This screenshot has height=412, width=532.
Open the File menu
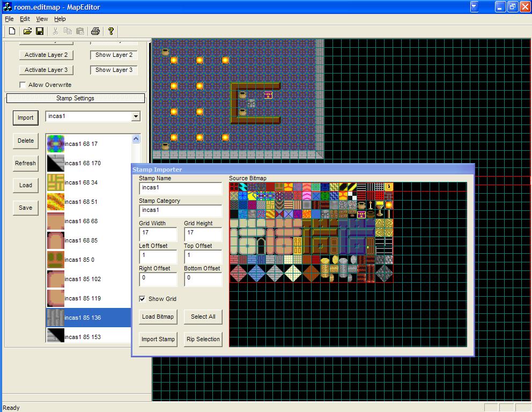9,19
